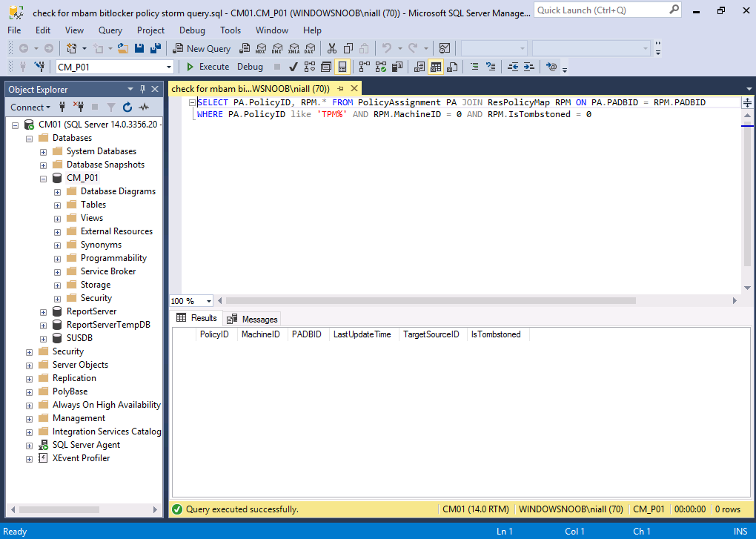Close the Object Explorer panel
Screen dimensions: 756x539
pos(155,89)
